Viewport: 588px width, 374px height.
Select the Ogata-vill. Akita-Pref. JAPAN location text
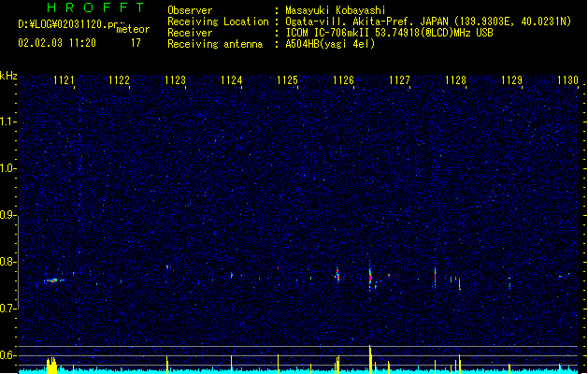(x=367, y=22)
